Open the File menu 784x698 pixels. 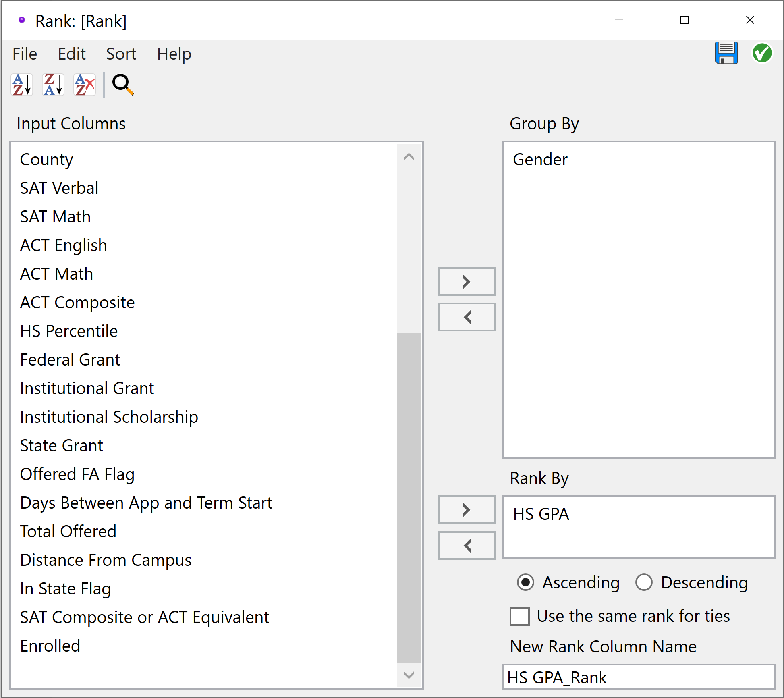[x=25, y=54]
